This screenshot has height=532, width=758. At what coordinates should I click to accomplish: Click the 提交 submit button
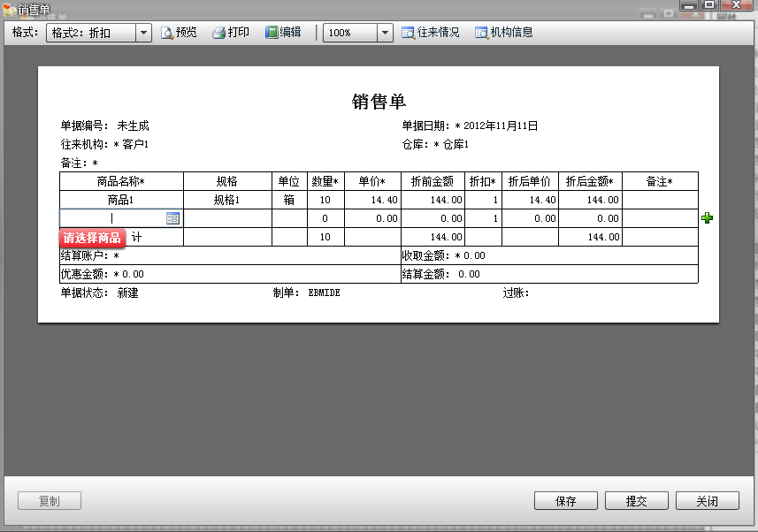(636, 500)
